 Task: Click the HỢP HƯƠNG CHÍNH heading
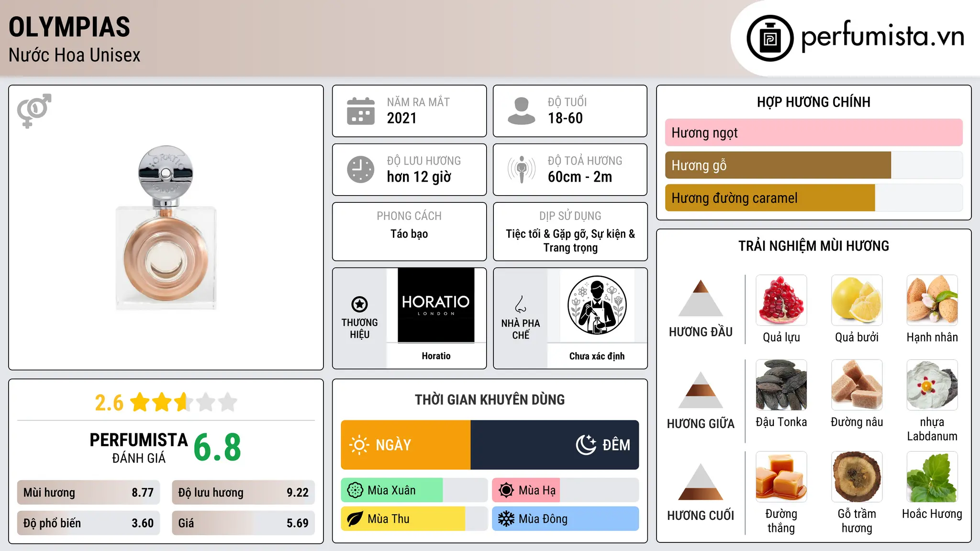tap(813, 102)
